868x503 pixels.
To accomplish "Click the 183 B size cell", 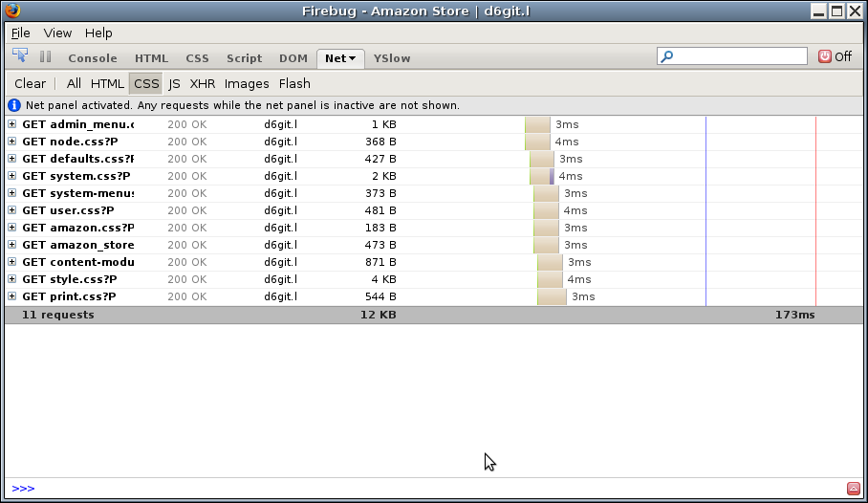I will [380, 228].
